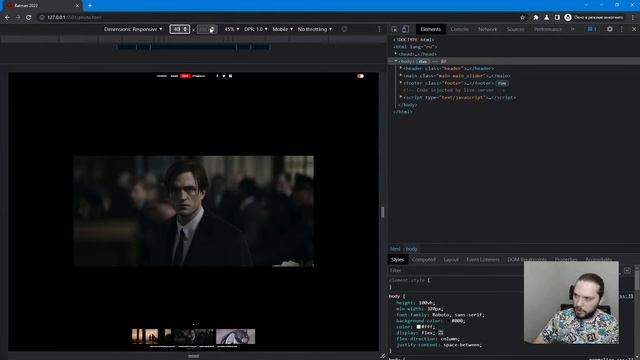Switch to the Styles pane tab
The image size is (640, 360).
[x=397, y=260]
